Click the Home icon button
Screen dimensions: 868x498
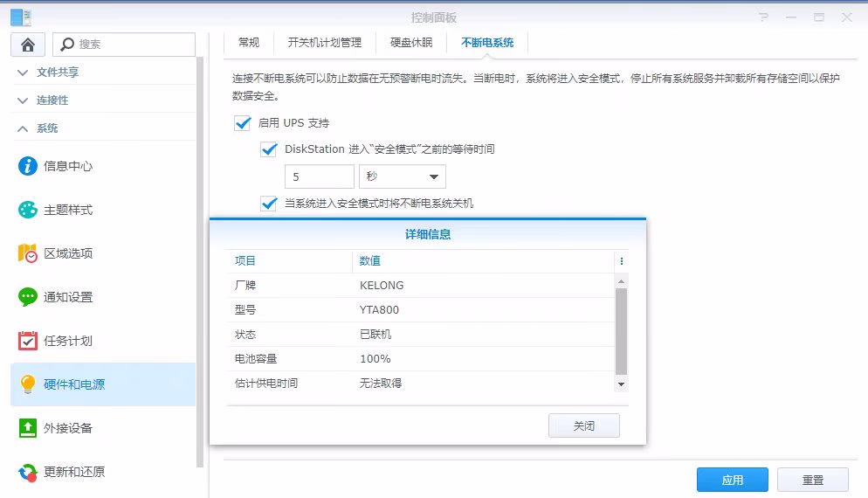click(28, 45)
